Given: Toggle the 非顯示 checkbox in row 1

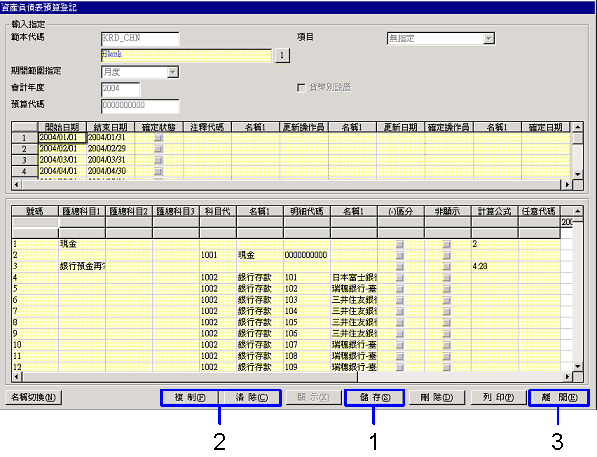Looking at the screenshot, I should click(447, 244).
